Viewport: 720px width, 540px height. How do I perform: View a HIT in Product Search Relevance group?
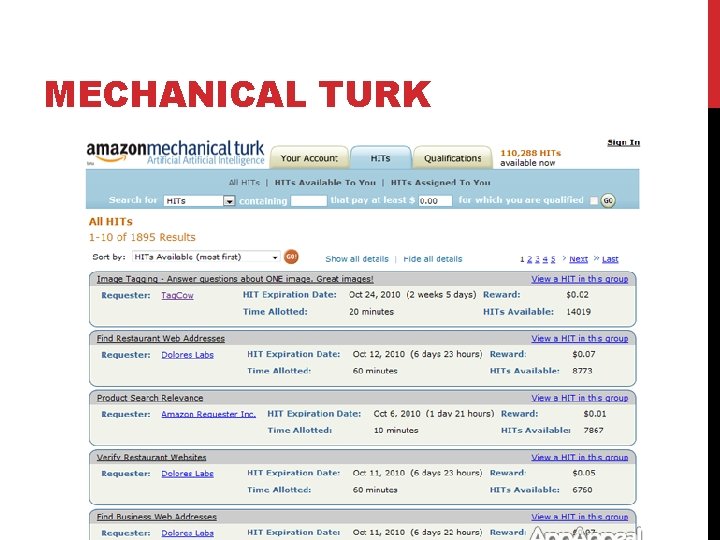pyautogui.click(x=579, y=398)
